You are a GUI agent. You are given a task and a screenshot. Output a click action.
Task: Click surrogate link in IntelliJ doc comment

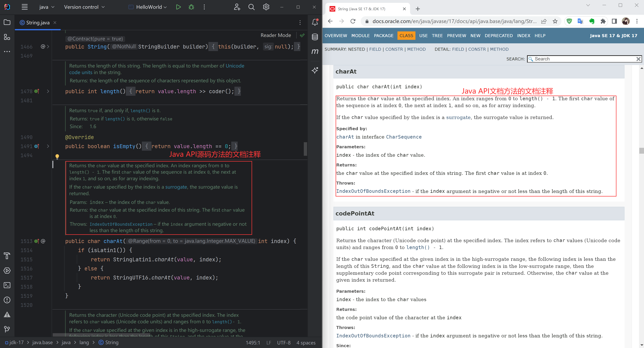coord(176,187)
